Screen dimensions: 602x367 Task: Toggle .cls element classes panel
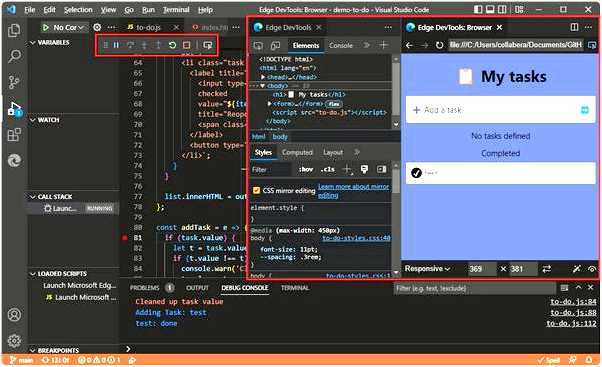[x=327, y=169]
